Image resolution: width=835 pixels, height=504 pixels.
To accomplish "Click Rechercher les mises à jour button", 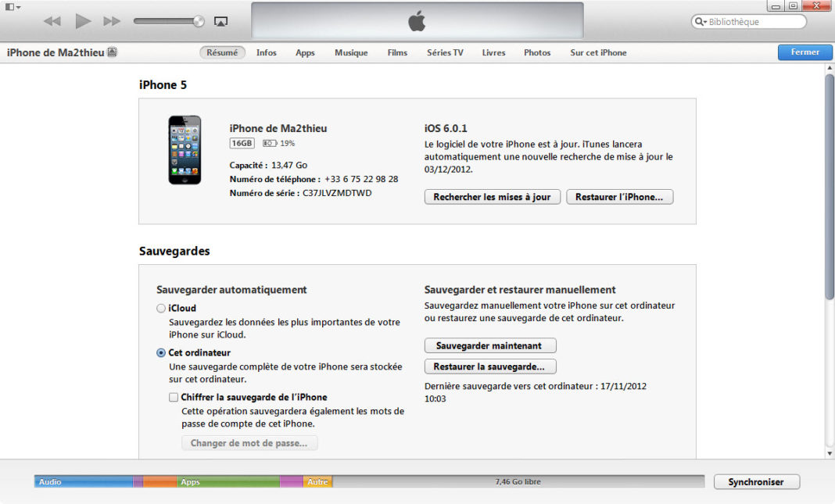I will [492, 197].
